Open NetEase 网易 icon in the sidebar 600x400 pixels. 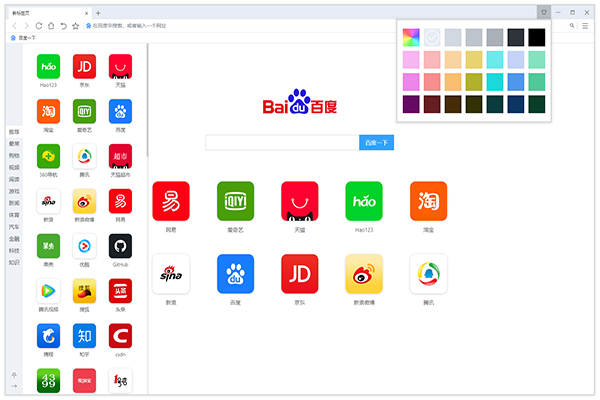(x=120, y=201)
